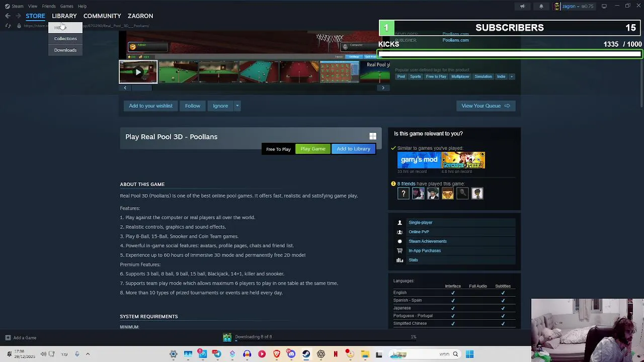The image size is (644, 362).
Task: Click View Your Queue
Action: 486,106
